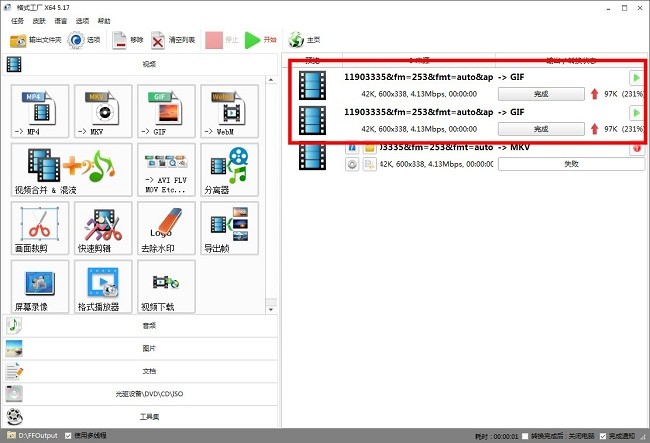Viewport: 650px width, 443px height.
Task: Open the 任务 menu
Action: (17, 21)
